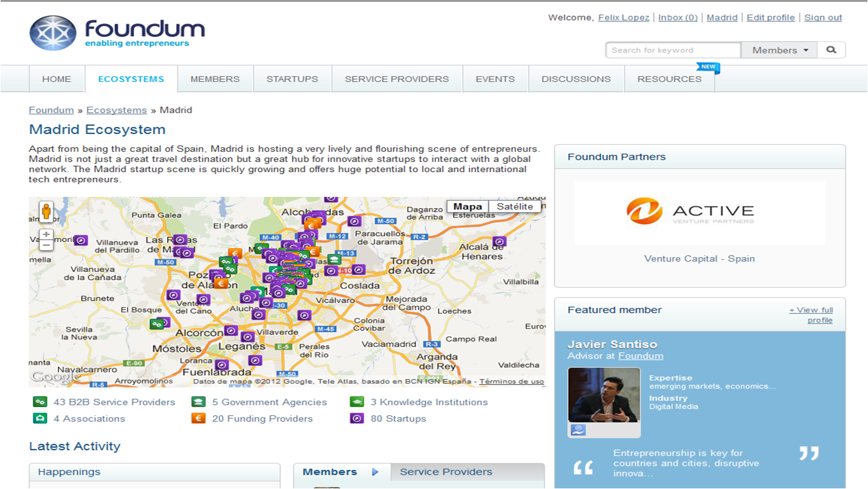The image size is (868, 489).
Task: Click the map zoom in plus button
Action: click(46, 234)
